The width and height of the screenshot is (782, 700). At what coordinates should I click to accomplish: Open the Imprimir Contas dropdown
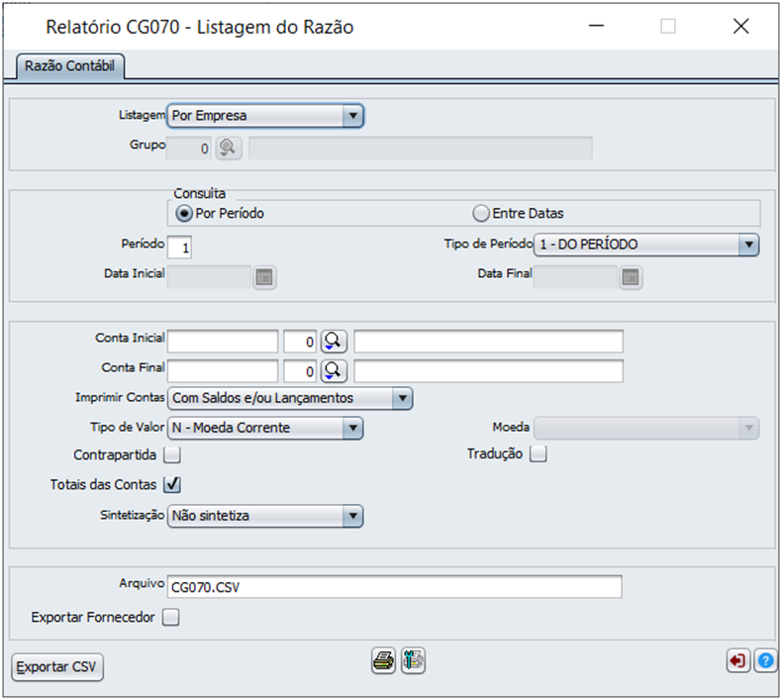tap(290, 398)
